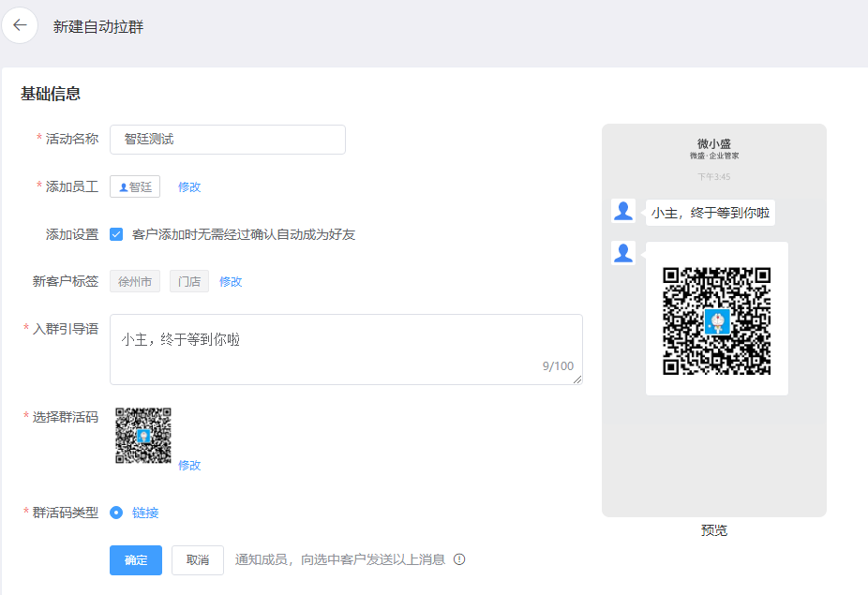The image size is (868, 595).
Task: Click 修改 link next to new customer tags
Action: (231, 282)
